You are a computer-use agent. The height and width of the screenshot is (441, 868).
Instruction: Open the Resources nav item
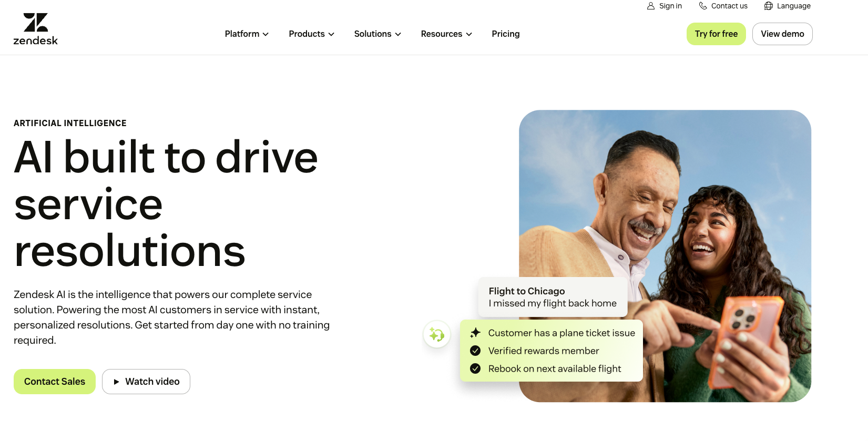446,34
